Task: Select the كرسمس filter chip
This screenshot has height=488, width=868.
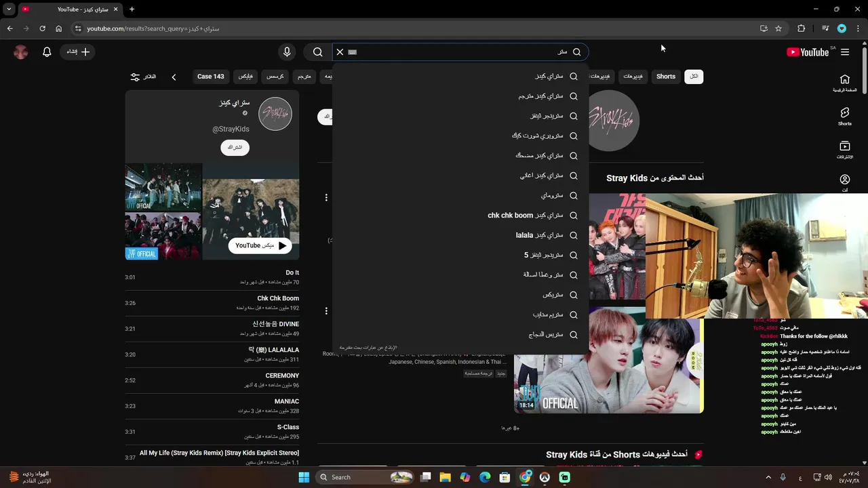Action: click(x=275, y=77)
